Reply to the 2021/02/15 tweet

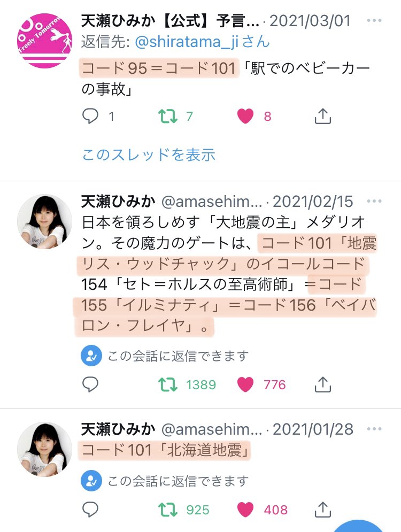[x=90, y=384]
